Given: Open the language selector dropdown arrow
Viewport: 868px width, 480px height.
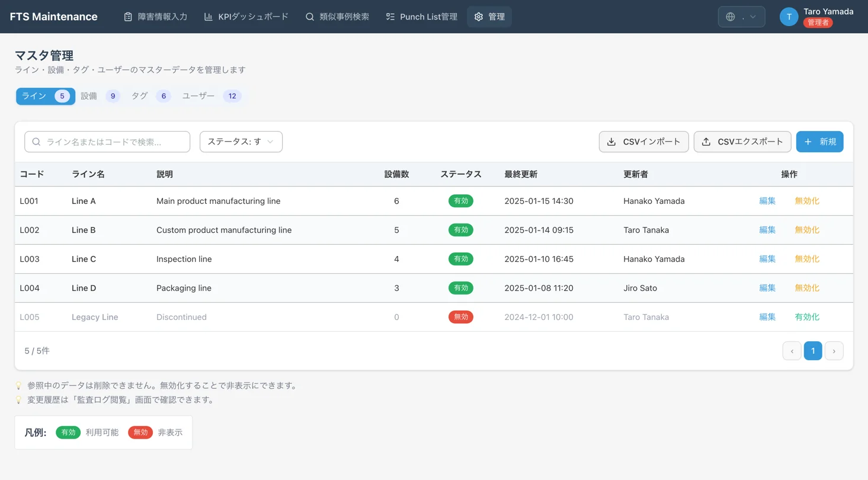Looking at the screenshot, I should (x=753, y=17).
